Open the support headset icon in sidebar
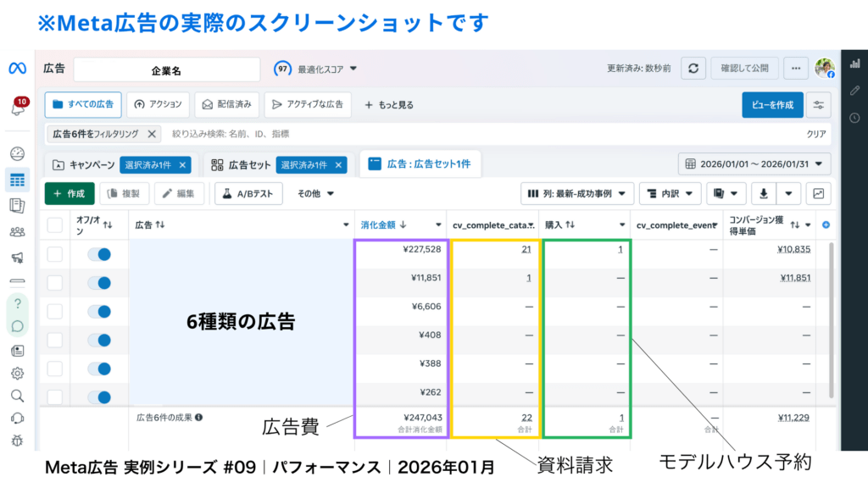Viewport: 868px width, 488px height. 17,419
